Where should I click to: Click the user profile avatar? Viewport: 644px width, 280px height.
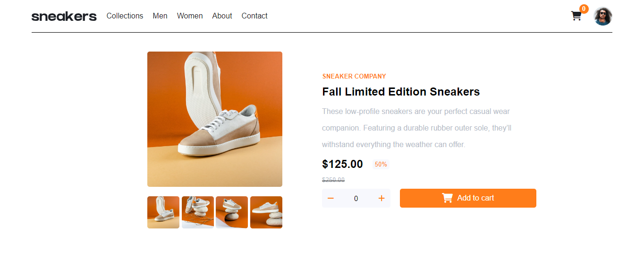point(603,16)
